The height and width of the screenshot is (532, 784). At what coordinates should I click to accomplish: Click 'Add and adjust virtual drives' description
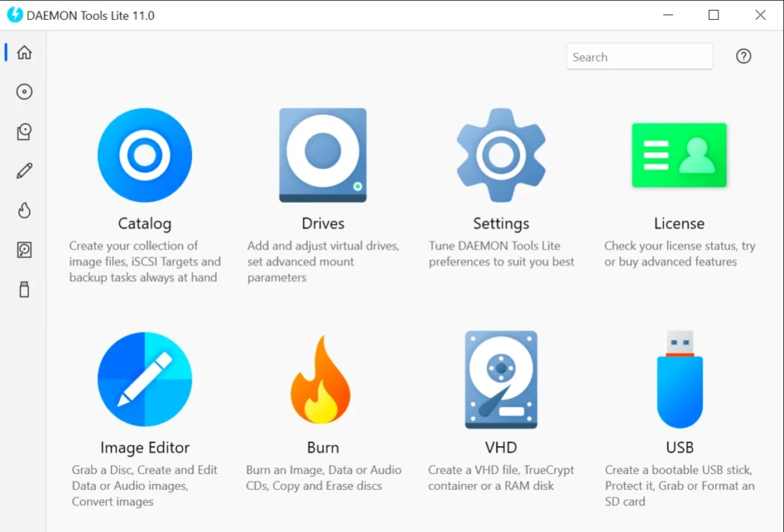(x=323, y=262)
